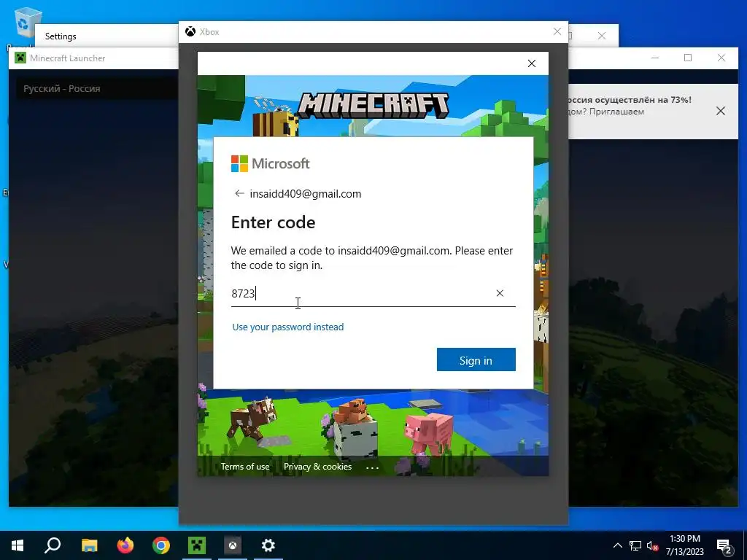747x560 pixels.
Task: Click the Microsoft logo in dialog
Action: point(270,163)
